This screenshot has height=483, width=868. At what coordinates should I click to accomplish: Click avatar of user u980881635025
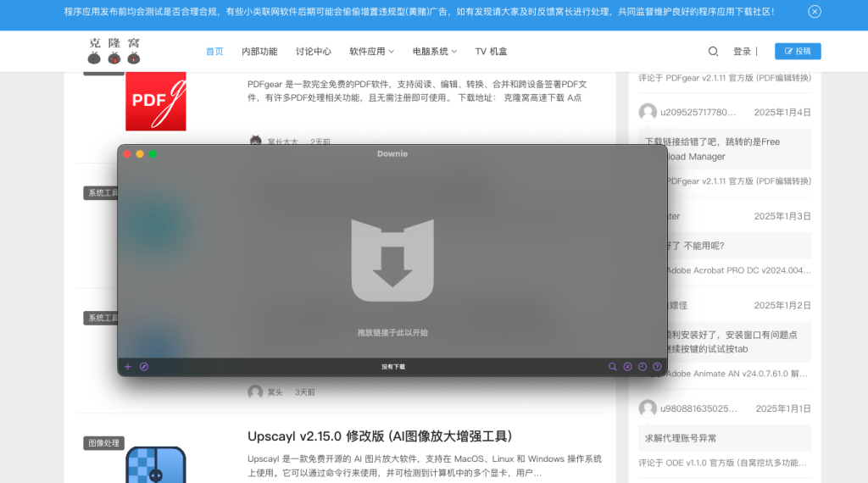tap(648, 409)
